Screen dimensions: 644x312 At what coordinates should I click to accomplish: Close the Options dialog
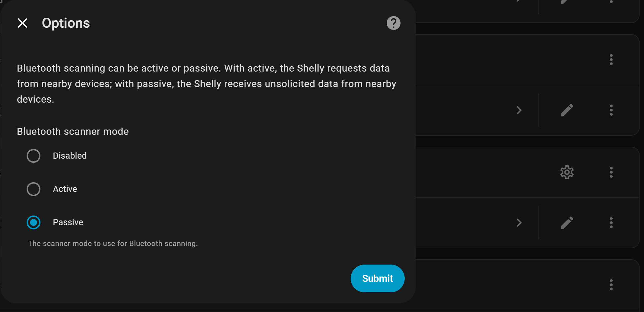[x=22, y=23]
